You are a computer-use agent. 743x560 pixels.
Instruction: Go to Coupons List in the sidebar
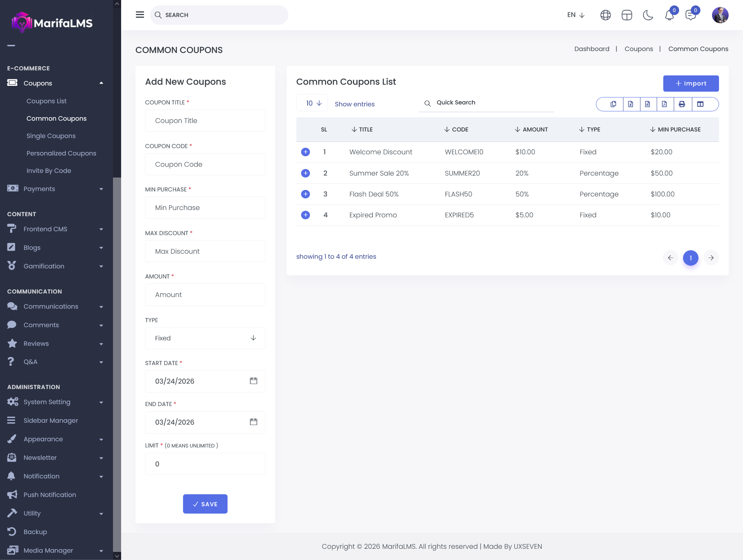click(46, 101)
